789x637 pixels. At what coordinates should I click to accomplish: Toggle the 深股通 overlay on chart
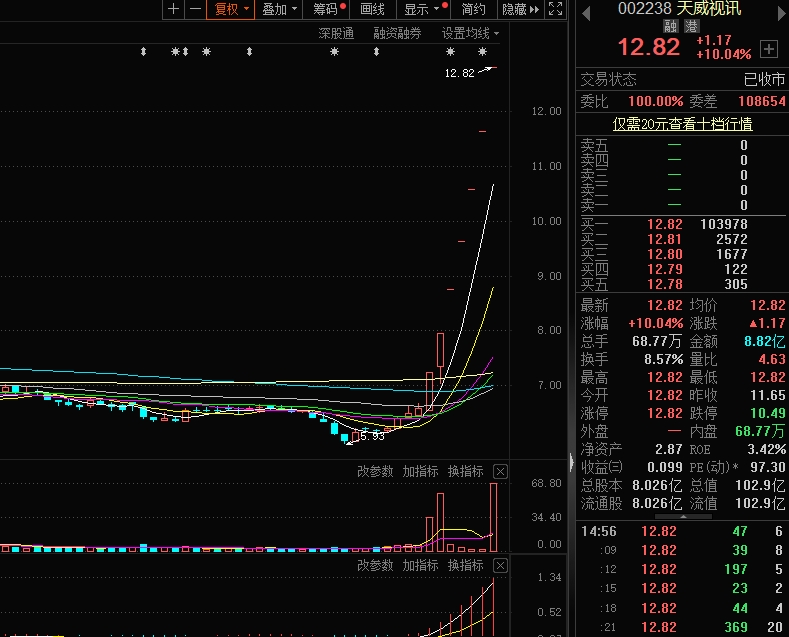tap(336, 33)
